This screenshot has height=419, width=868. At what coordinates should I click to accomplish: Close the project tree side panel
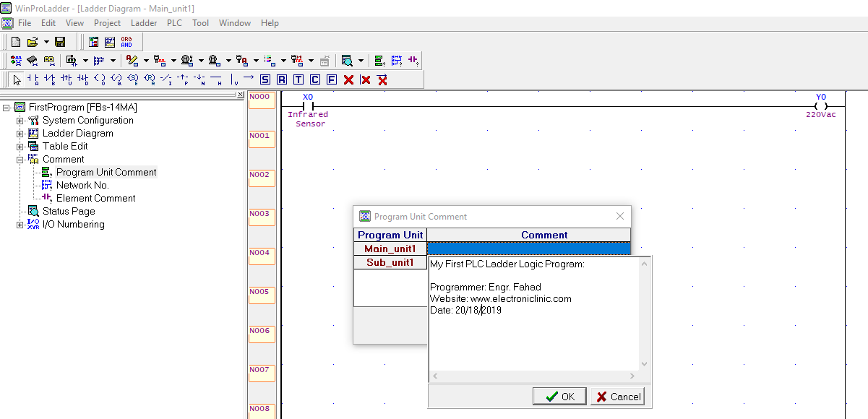pos(241,95)
